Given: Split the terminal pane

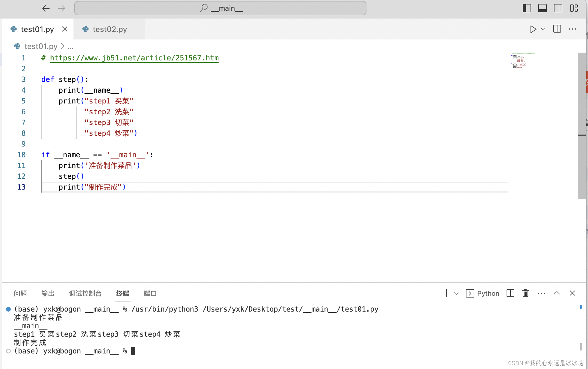Looking at the screenshot, I should click(510, 293).
